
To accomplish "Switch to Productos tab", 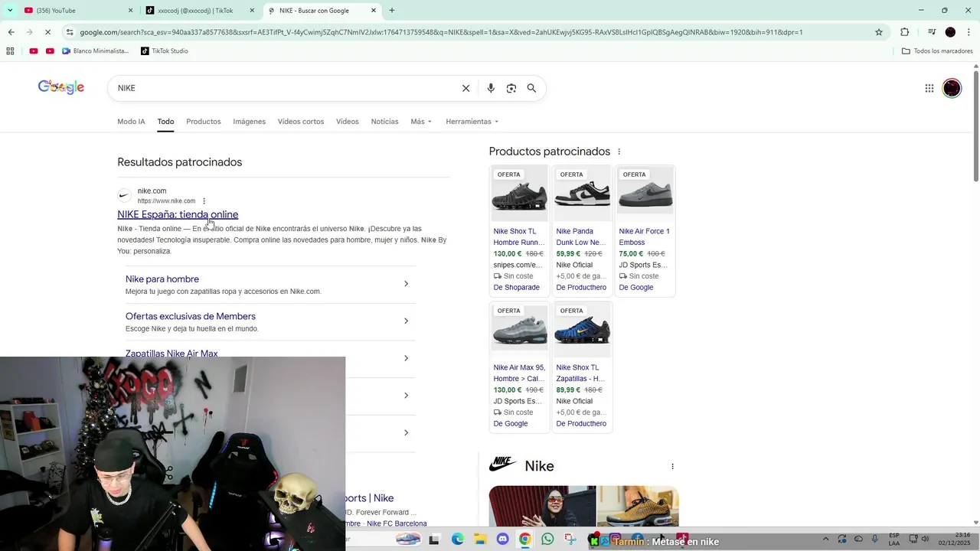I will point(204,122).
